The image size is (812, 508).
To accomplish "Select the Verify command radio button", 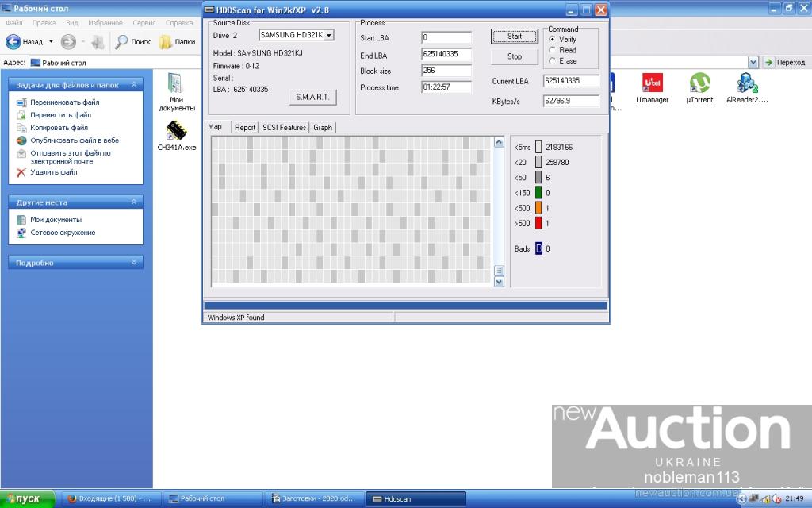I will point(552,40).
